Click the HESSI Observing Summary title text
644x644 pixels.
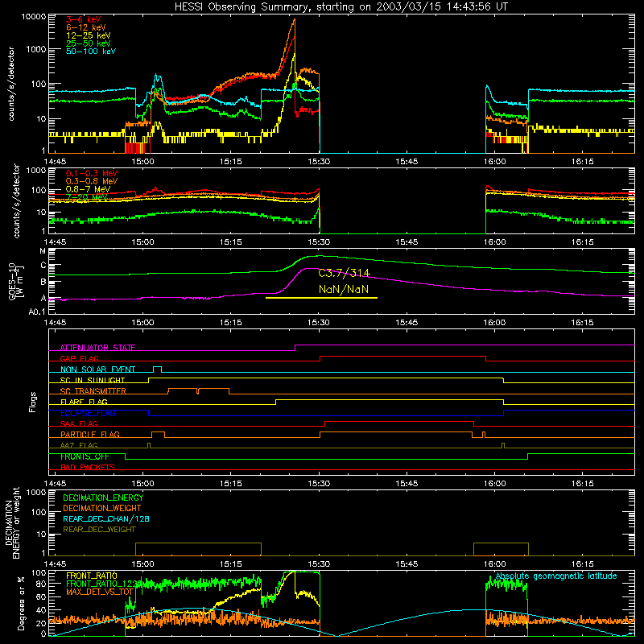(x=341, y=7)
